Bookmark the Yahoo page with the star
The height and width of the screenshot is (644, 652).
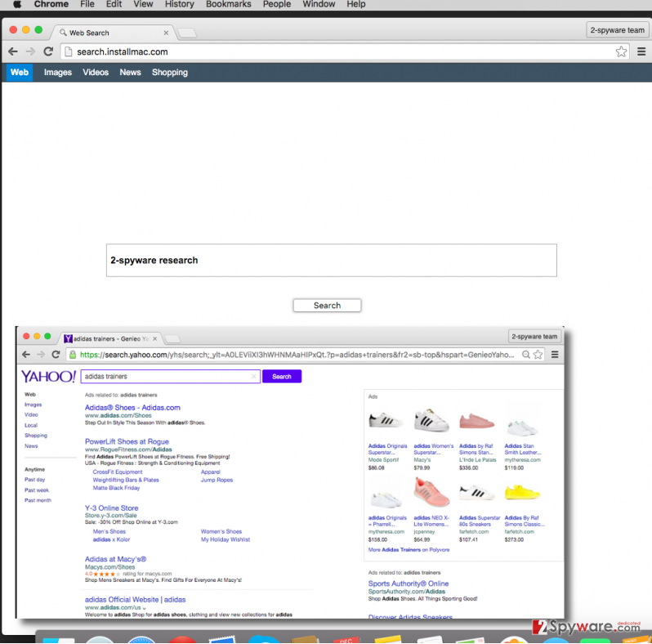point(538,355)
